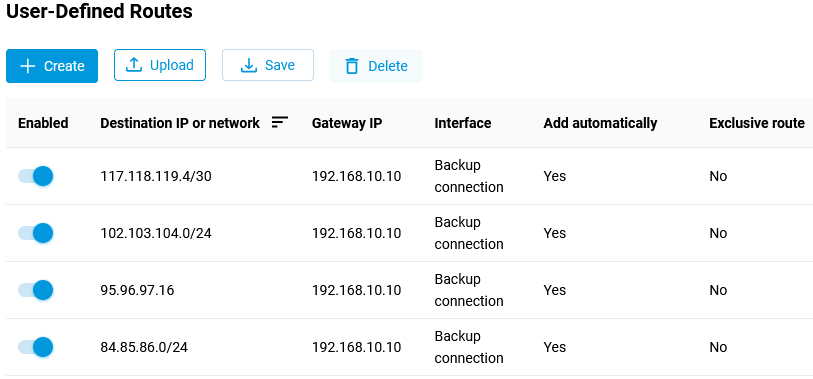Click No in the 95.96.97.16 row
Viewport: 813px width, 379px height.
point(718,290)
